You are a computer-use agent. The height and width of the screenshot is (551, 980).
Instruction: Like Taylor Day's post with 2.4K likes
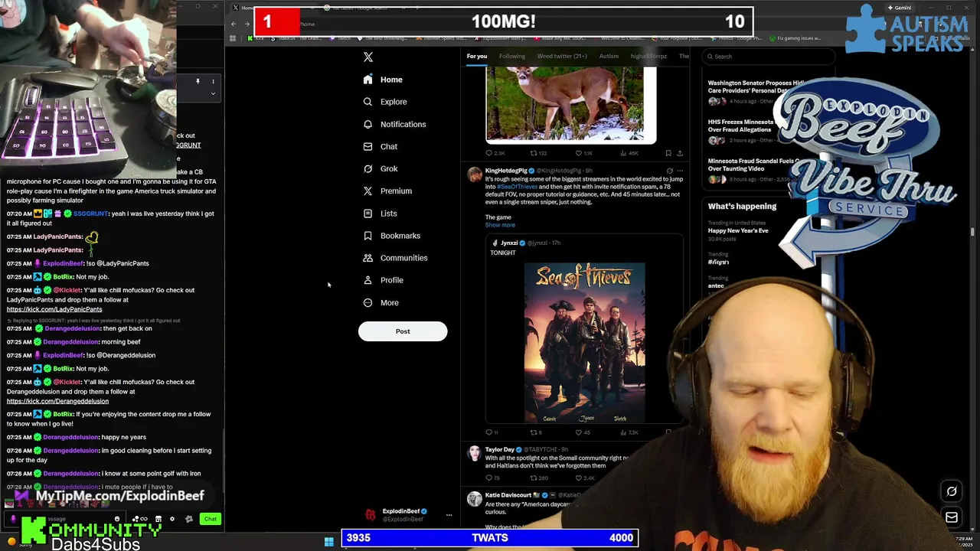[586, 478]
